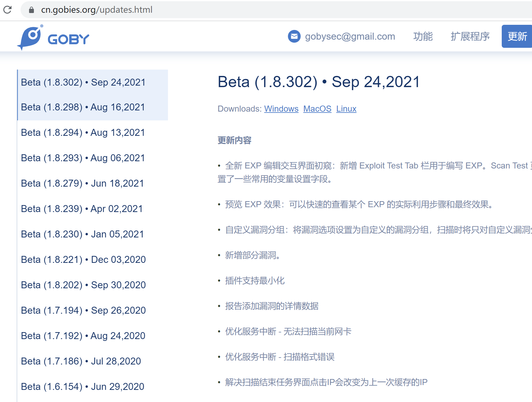Download the Windows build
Viewport: 532px width, 402px height.
[281, 109]
